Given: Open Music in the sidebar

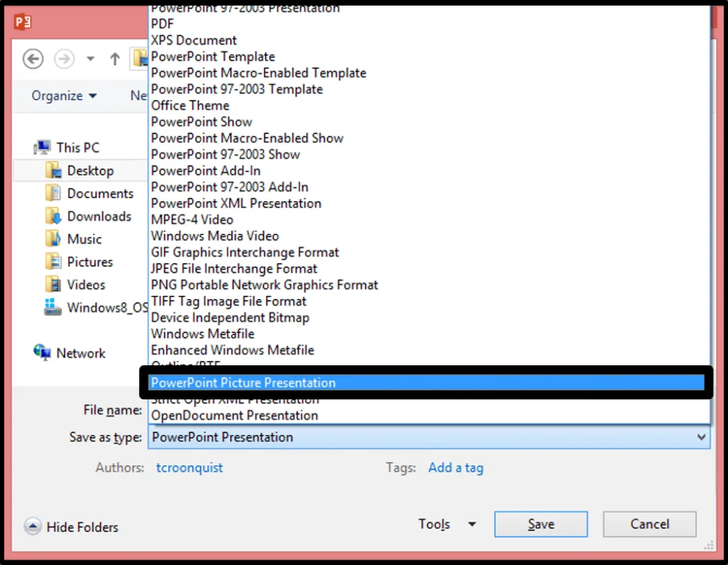Looking at the screenshot, I should tap(85, 239).
